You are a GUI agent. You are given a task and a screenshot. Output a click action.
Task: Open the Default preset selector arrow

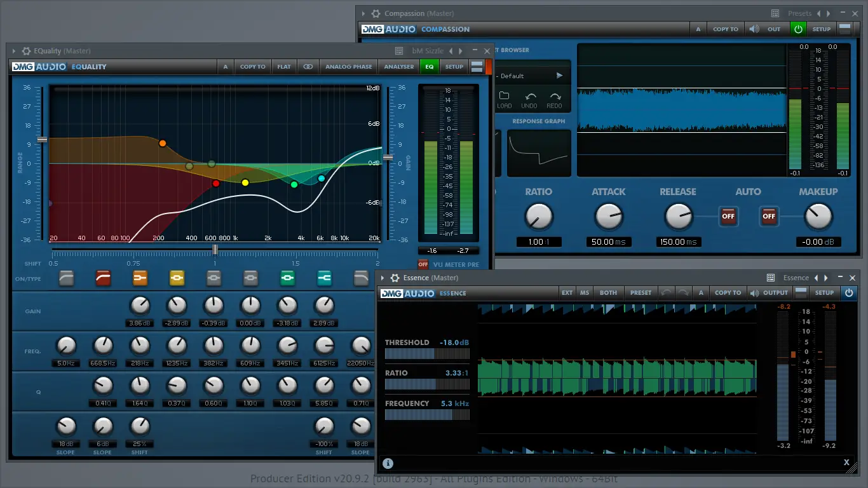click(560, 76)
